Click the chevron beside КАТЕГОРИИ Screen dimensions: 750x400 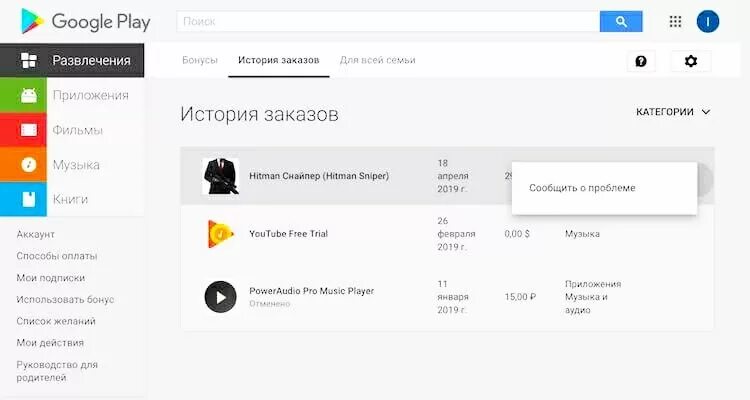tap(706, 112)
